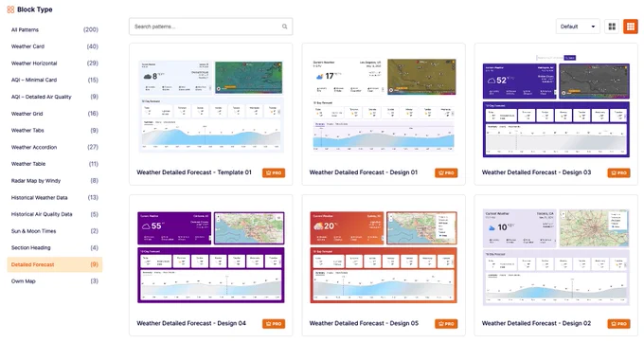Click title Weather Detailed Forecast - Design 05
The height and width of the screenshot is (343, 644).
click(364, 323)
